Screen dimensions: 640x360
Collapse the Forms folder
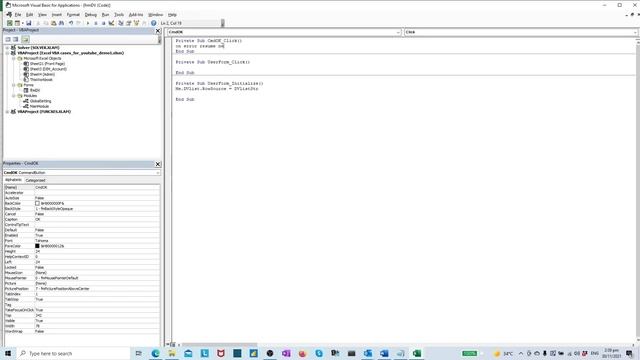point(13,85)
